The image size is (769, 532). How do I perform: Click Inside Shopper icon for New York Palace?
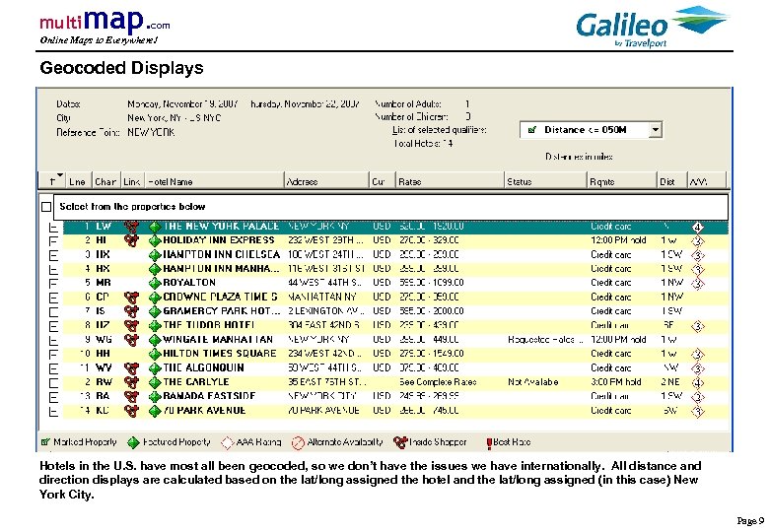tap(131, 227)
